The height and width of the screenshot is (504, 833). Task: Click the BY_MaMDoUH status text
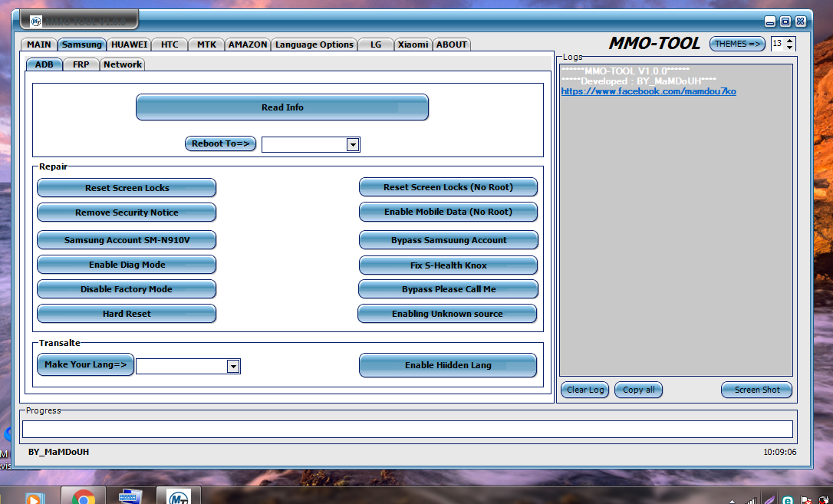pos(58,452)
